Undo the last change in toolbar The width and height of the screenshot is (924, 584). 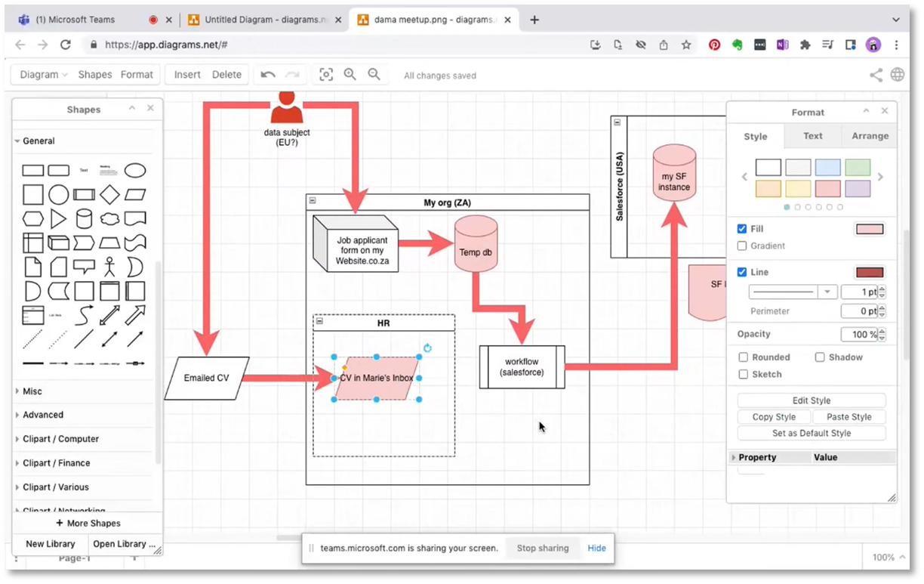(268, 74)
